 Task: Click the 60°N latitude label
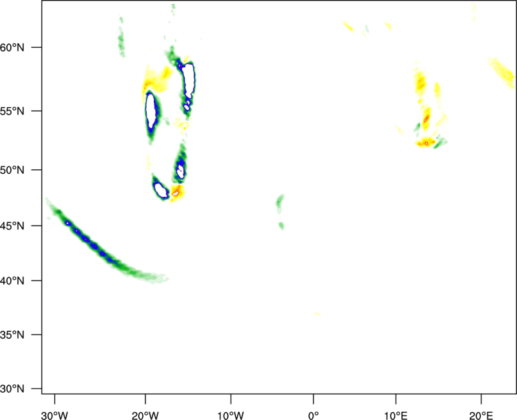point(12,47)
